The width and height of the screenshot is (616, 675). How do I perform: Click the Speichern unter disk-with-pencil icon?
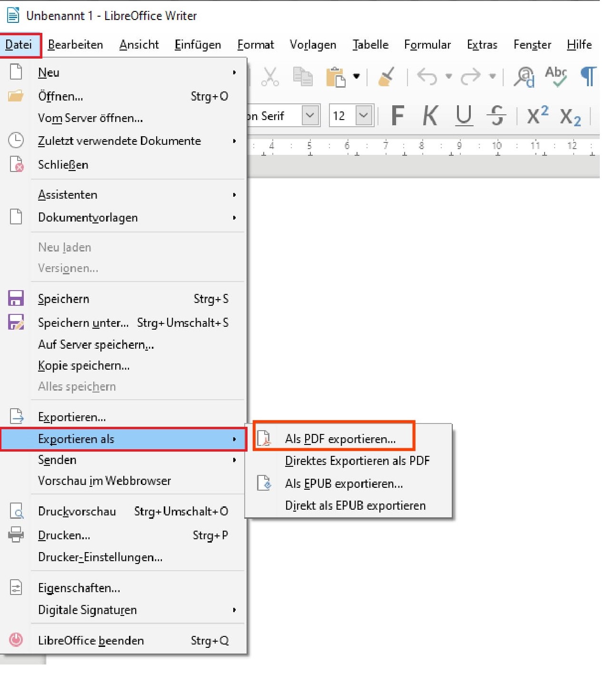(16, 322)
